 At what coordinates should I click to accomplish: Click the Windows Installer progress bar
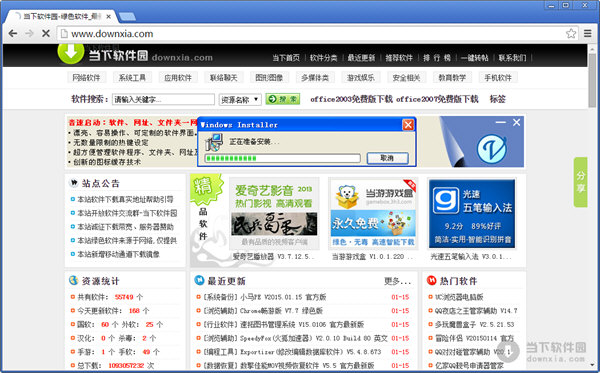282,158
